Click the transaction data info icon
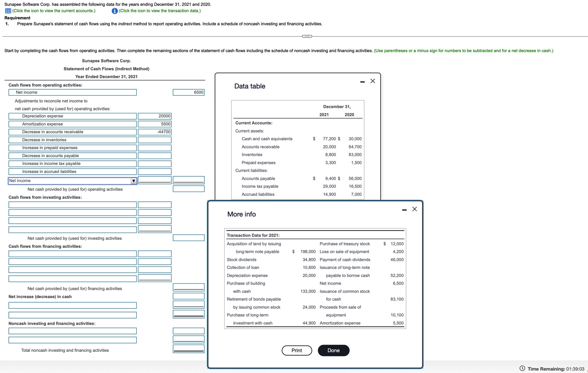This screenshot has height=373, width=588. [x=114, y=11]
